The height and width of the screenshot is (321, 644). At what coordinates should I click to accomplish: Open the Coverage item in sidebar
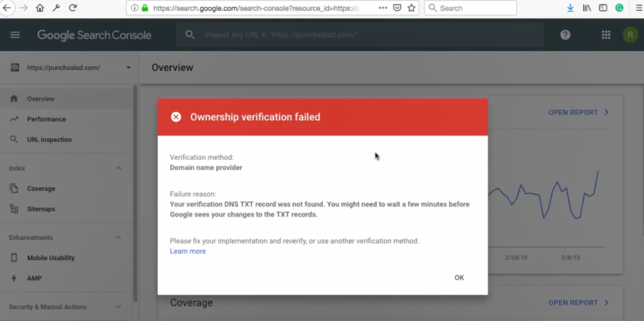(x=65, y=189)
